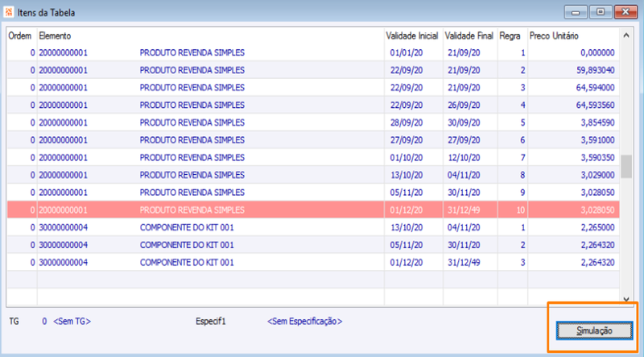
Task: Click the Regra 8 row's 04/11/20 Validade Final cell
Action: click(464, 175)
